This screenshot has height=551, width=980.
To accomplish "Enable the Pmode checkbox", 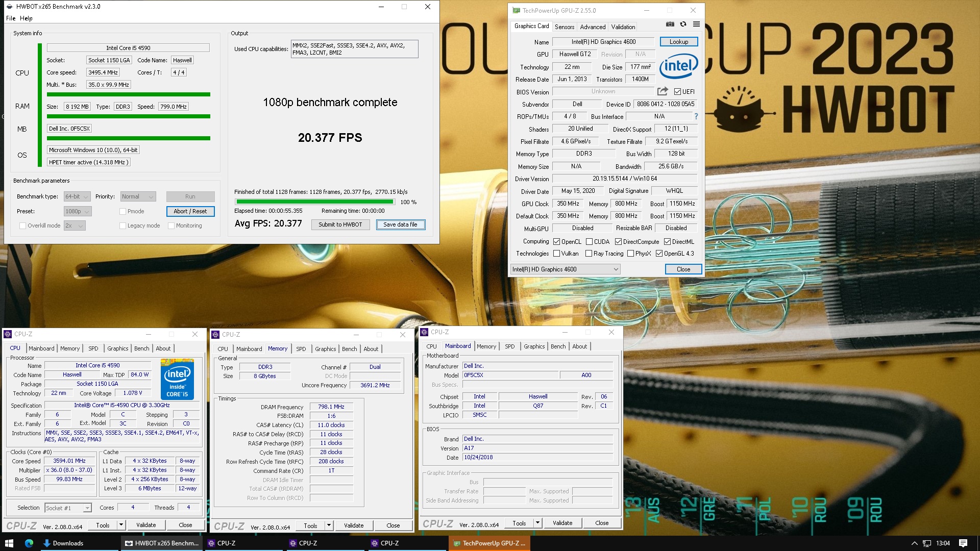I will pyautogui.click(x=122, y=211).
